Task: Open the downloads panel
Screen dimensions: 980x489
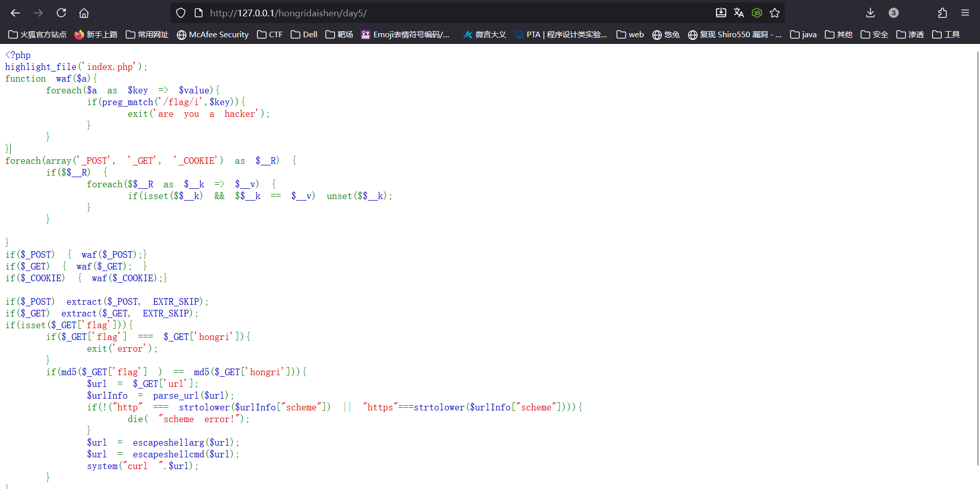Action: (870, 13)
